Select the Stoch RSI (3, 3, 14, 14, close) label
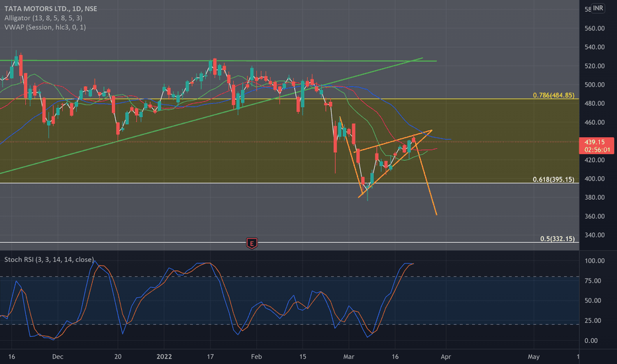This screenshot has height=364, width=617. tap(49, 259)
